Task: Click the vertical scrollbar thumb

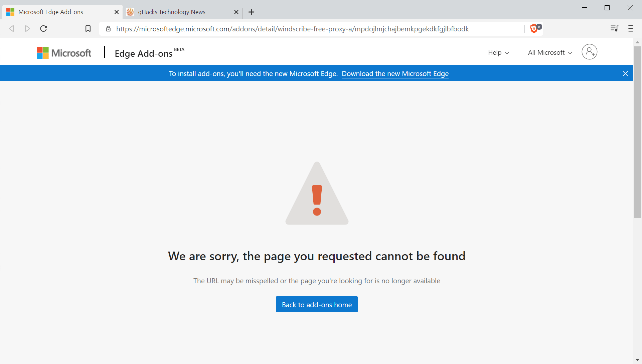Action: coord(637,132)
